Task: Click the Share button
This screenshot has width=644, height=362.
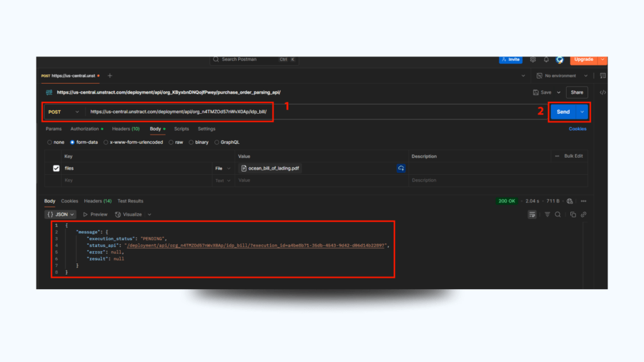Action: [577, 92]
